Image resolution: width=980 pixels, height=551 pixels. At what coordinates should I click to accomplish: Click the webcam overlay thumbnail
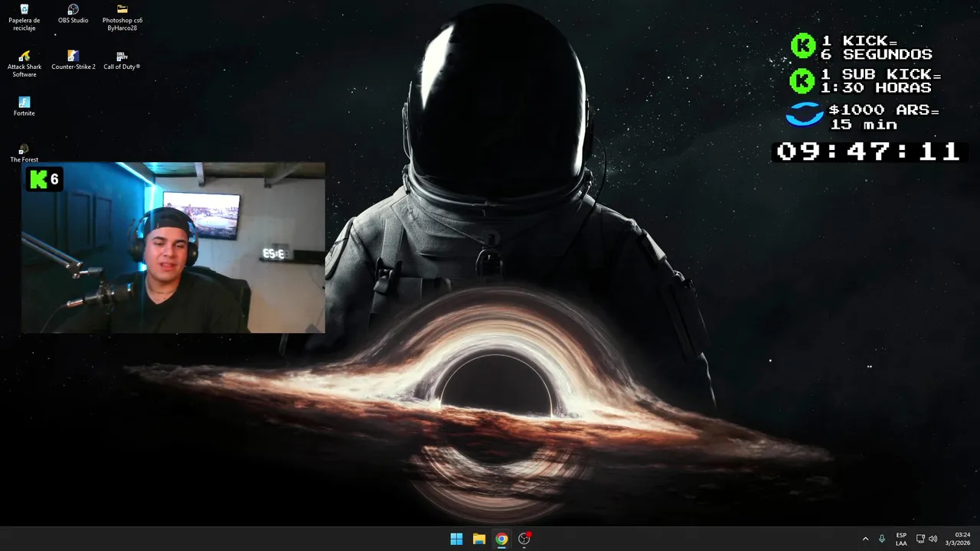click(173, 247)
